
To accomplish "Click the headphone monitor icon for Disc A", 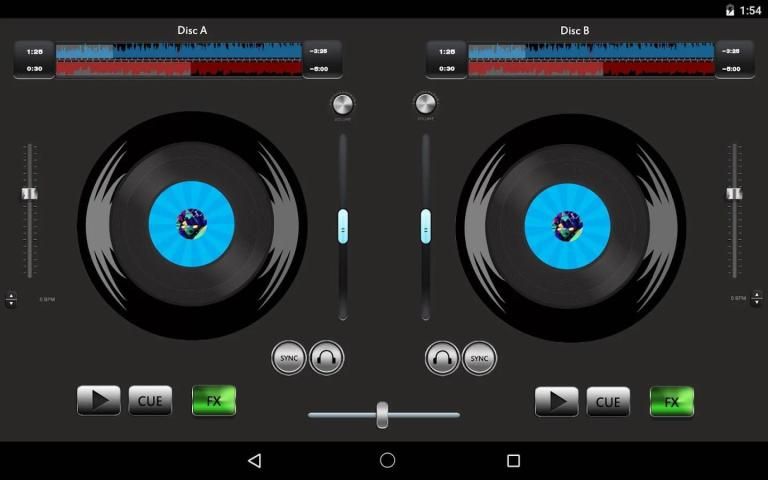I will coord(327,357).
